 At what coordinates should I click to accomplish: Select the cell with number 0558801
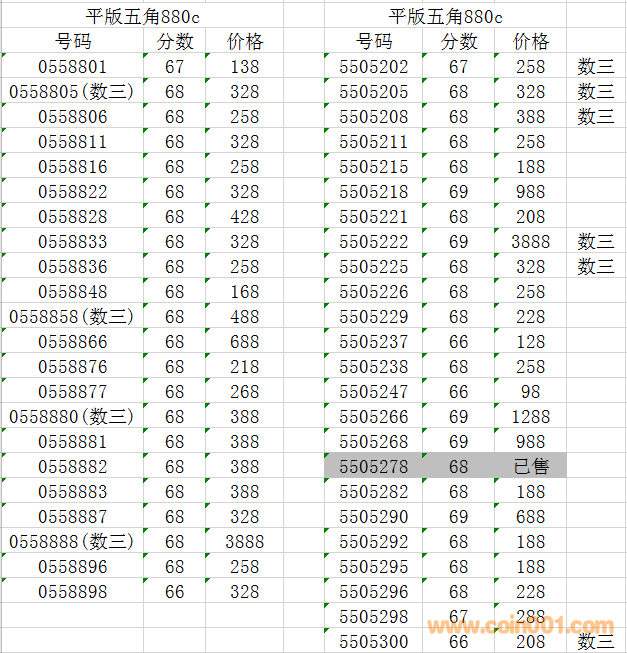[72, 67]
